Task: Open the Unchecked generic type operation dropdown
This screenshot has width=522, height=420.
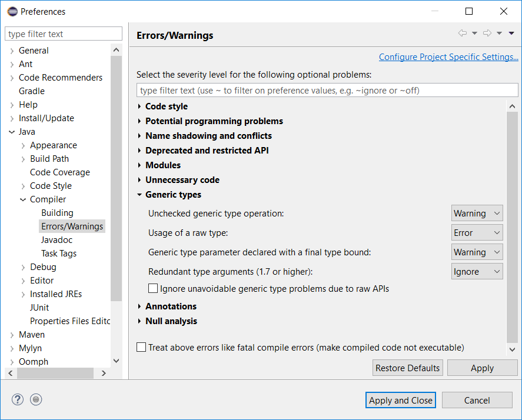Action: (477, 213)
